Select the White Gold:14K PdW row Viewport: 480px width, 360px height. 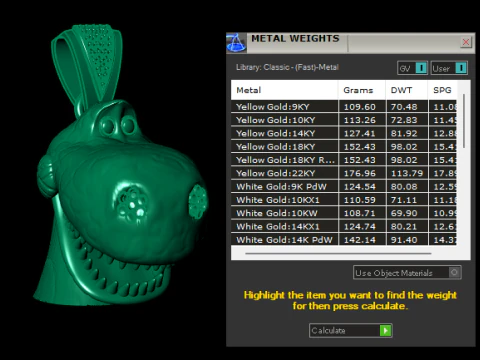coord(344,240)
